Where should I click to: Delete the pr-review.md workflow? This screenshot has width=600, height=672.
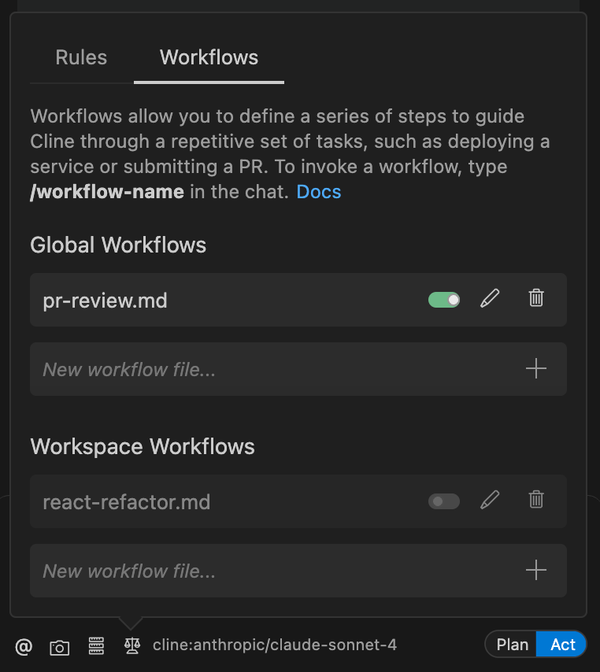[x=536, y=299]
